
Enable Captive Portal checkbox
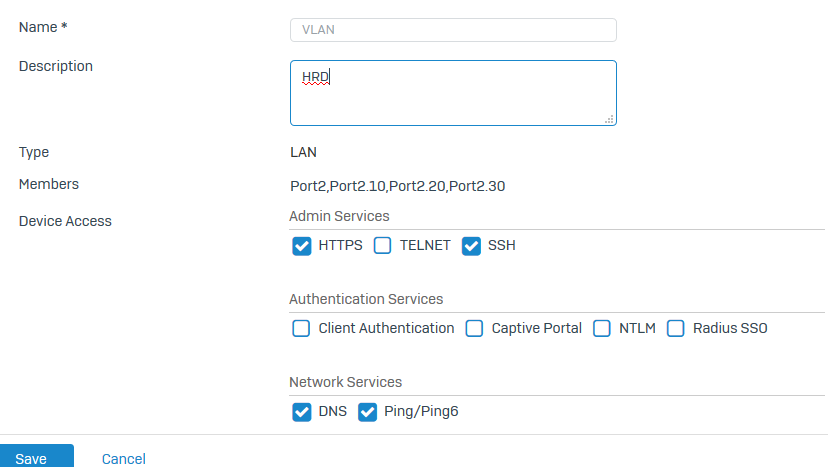coord(474,328)
